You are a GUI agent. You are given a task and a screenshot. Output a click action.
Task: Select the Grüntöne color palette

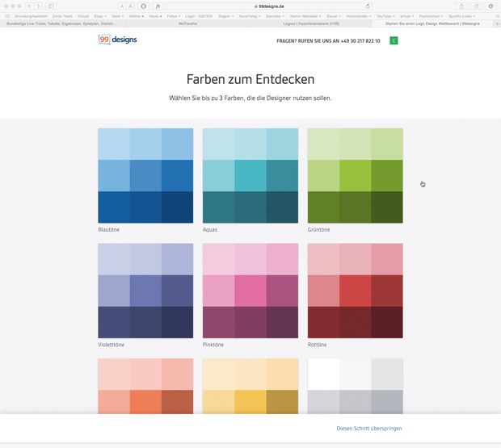coord(355,175)
